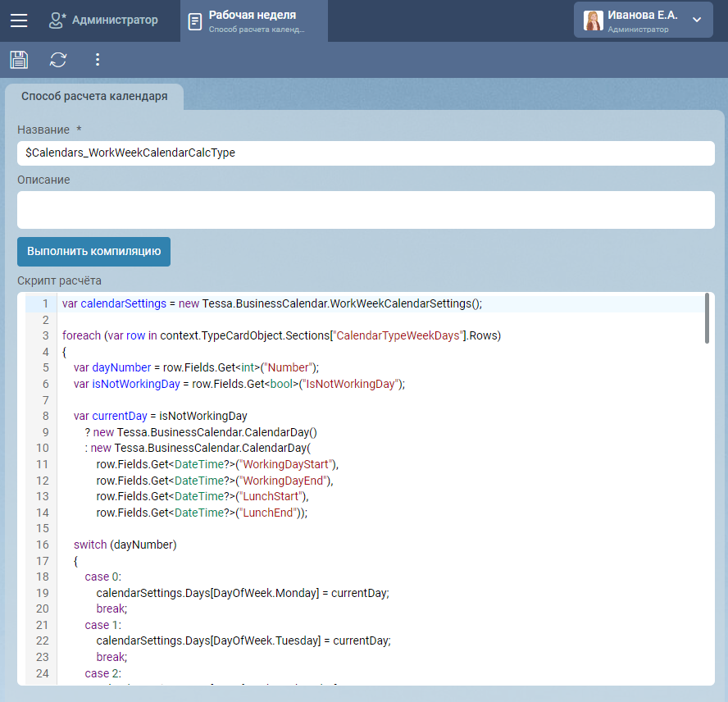
Task: Click the Administrator workspace user icon
Action: [57, 21]
